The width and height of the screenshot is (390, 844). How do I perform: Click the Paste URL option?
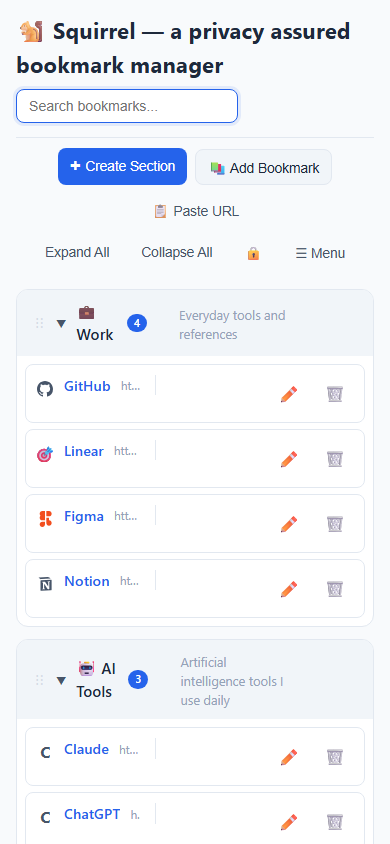tap(196, 211)
